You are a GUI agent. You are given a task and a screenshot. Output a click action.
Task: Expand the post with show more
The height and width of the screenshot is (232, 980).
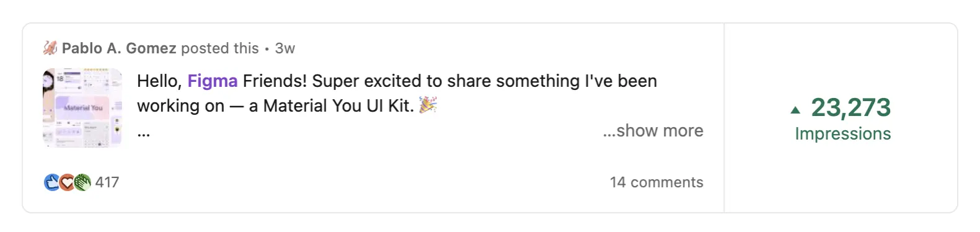pyautogui.click(x=653, y=131)
